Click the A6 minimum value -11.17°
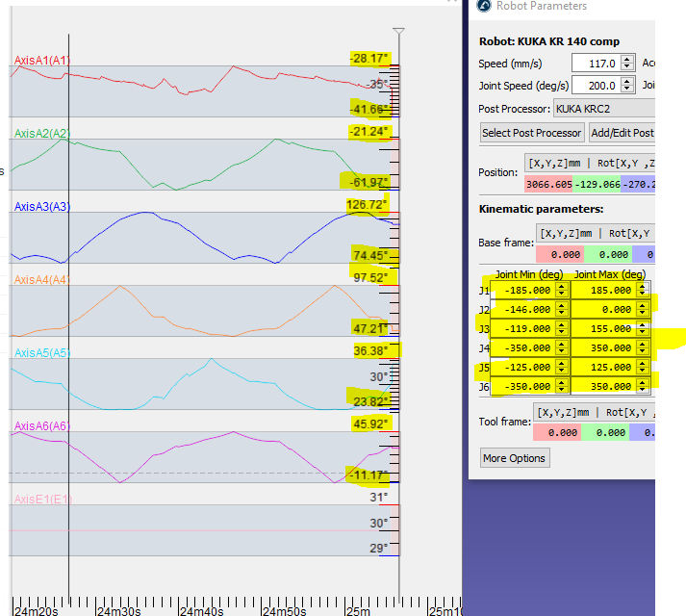This screenshot has height=616, width=686. (368, 475)
